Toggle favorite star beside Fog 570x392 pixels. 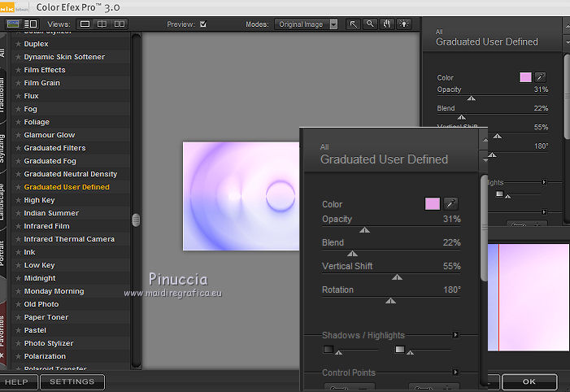point(18,109)
